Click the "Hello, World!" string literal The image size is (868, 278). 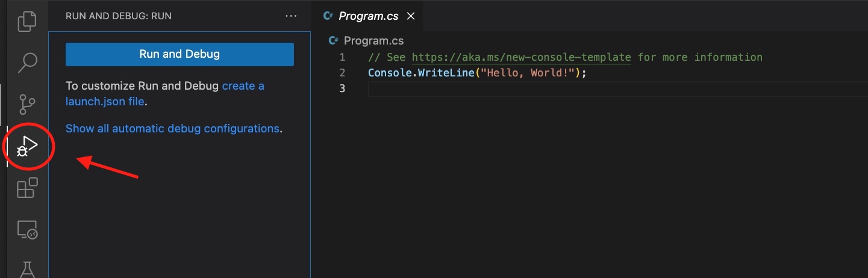click(527, 73)
